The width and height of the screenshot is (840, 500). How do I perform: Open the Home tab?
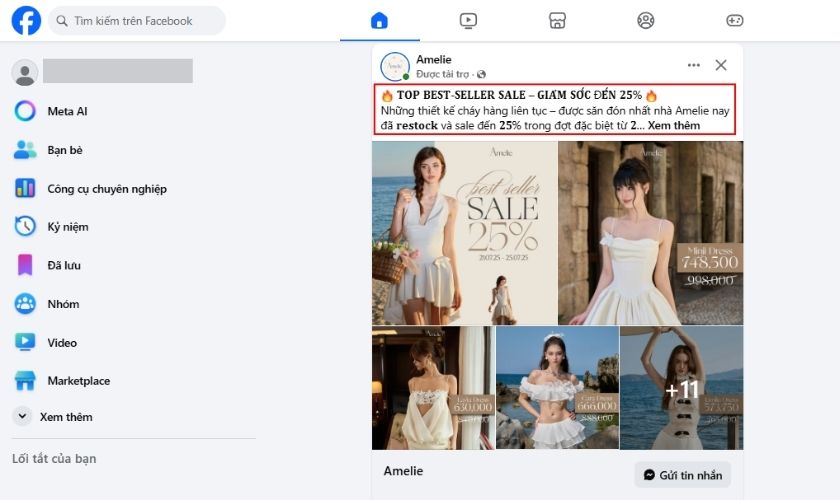pos(379,21)
